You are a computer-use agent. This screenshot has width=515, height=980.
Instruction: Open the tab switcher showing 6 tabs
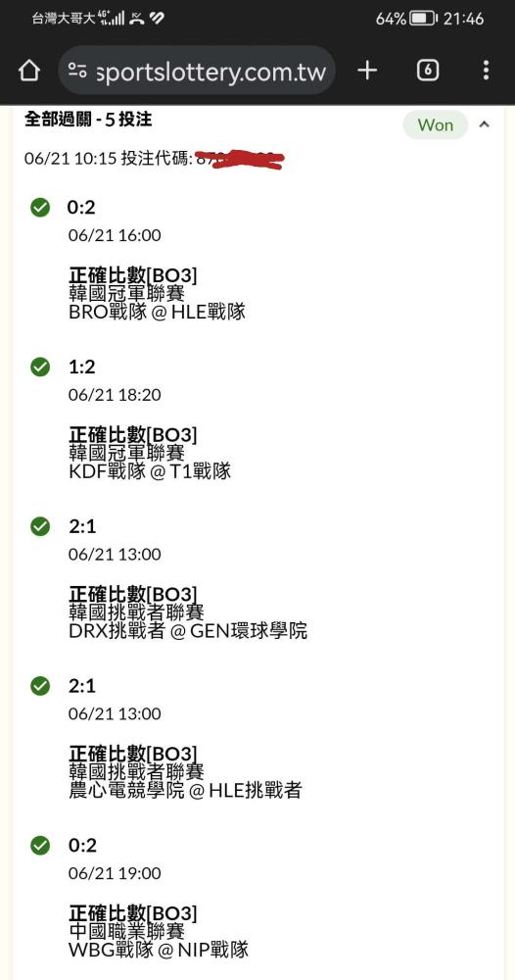[428, 71]
